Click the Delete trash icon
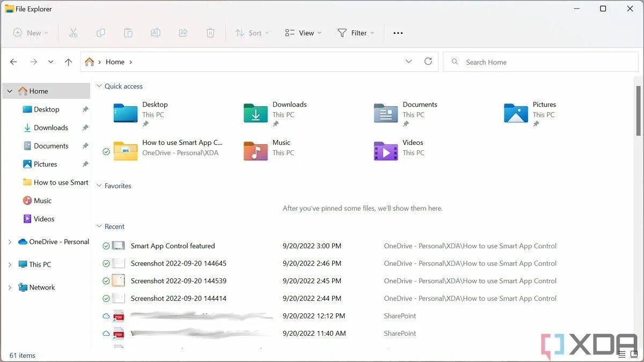Screen dimensions: 644x362 (x=210, y=33)
